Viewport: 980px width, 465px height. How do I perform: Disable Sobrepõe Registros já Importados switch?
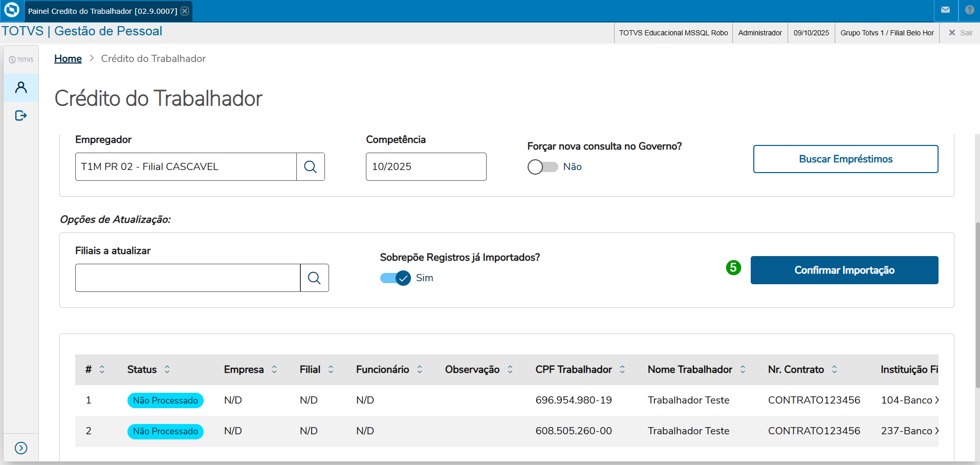[x=396, y=278]
